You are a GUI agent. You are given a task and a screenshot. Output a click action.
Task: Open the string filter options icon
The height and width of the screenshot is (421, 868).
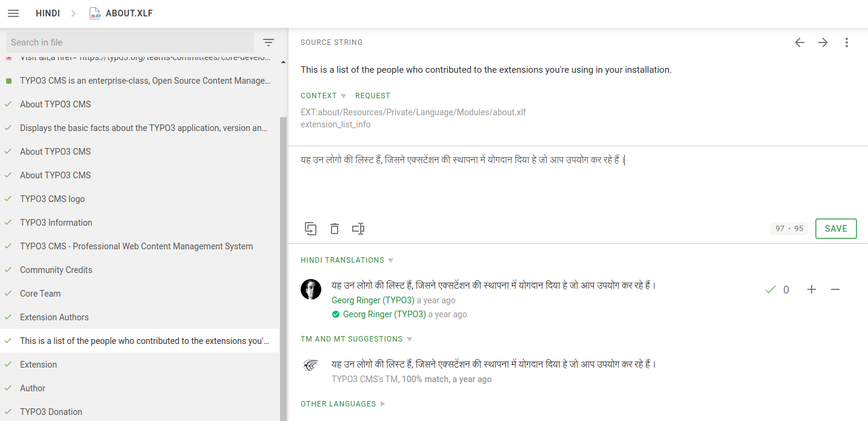[x=269, y=42]
